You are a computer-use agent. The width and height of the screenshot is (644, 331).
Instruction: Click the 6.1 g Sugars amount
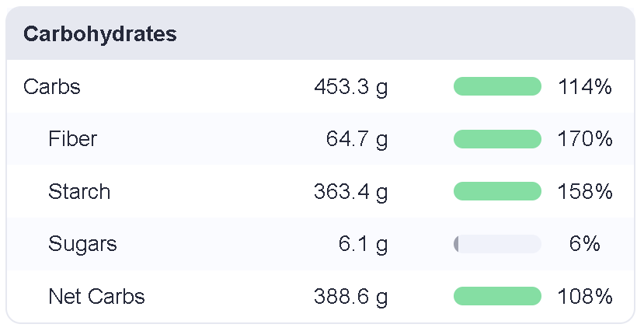[363, 245]
